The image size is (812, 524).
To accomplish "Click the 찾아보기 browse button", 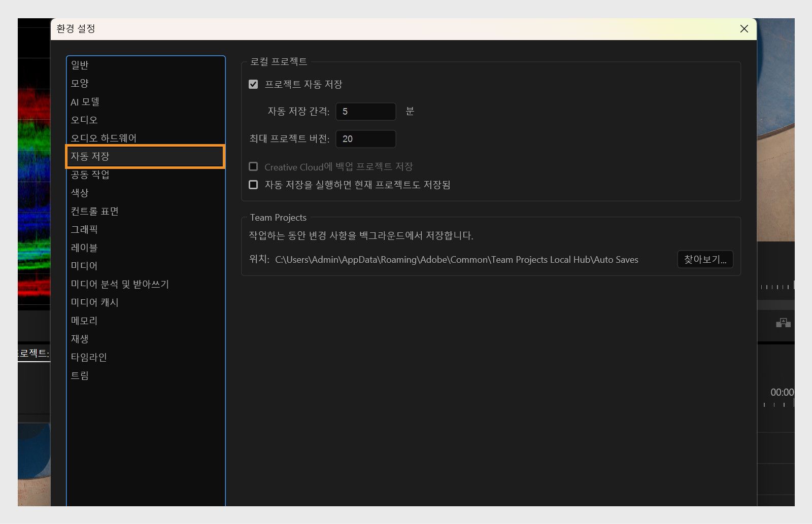I will pos(705,259).
